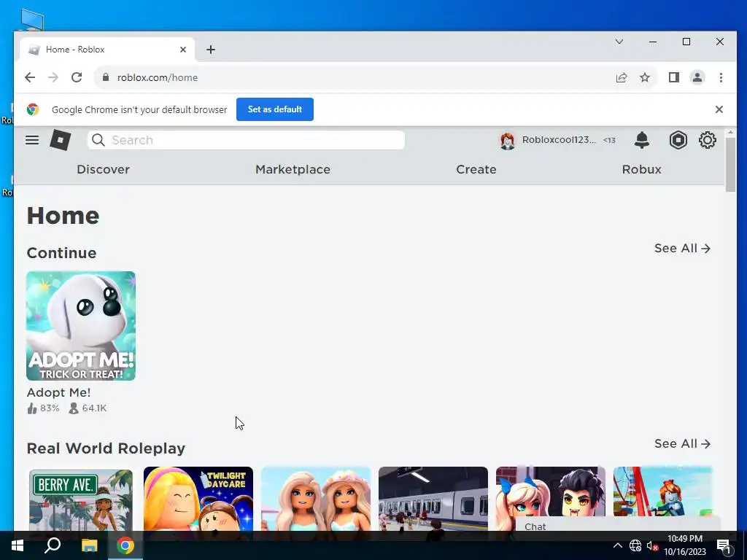Image resolution: width=747 pixels, height=560 pixels.
Task: Open the Windows notification center
Action: tap(724, 545)
